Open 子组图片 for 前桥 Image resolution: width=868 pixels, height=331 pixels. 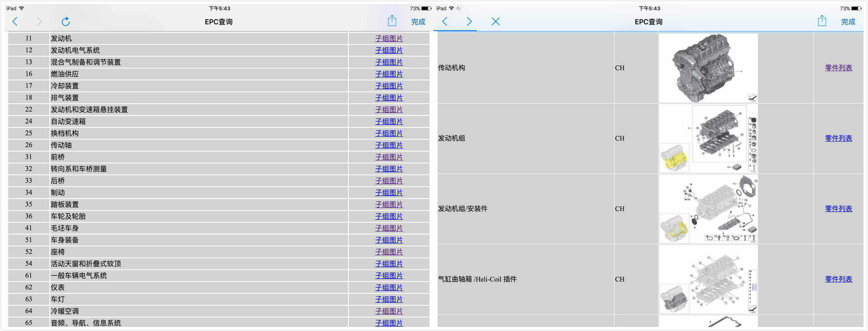pyautogui.click(x=389, y=157)
